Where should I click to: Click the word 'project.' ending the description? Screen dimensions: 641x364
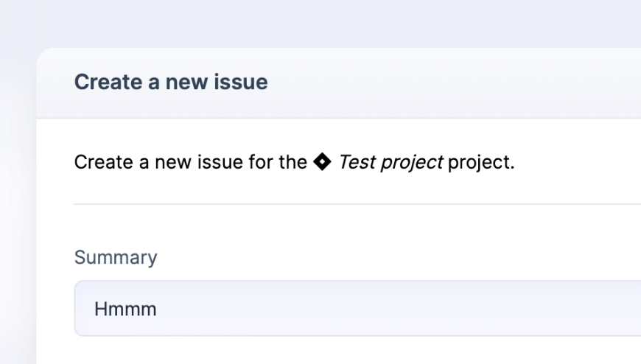[481, 161]
